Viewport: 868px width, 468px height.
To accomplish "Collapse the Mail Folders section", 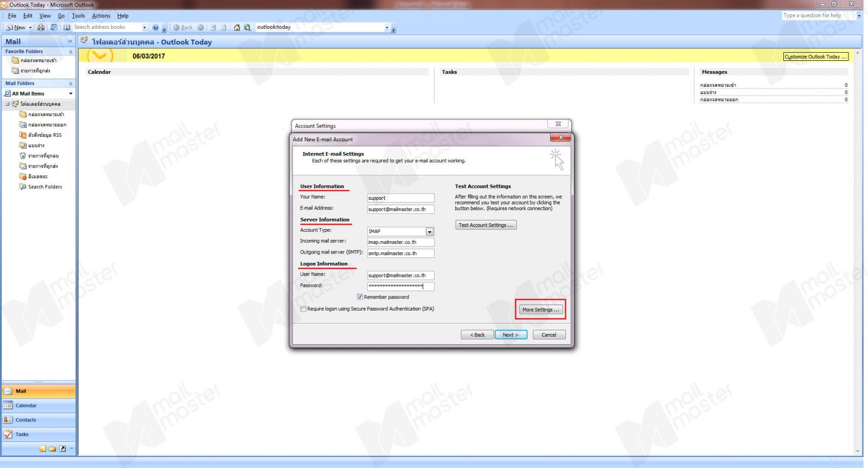I will 71,84.
